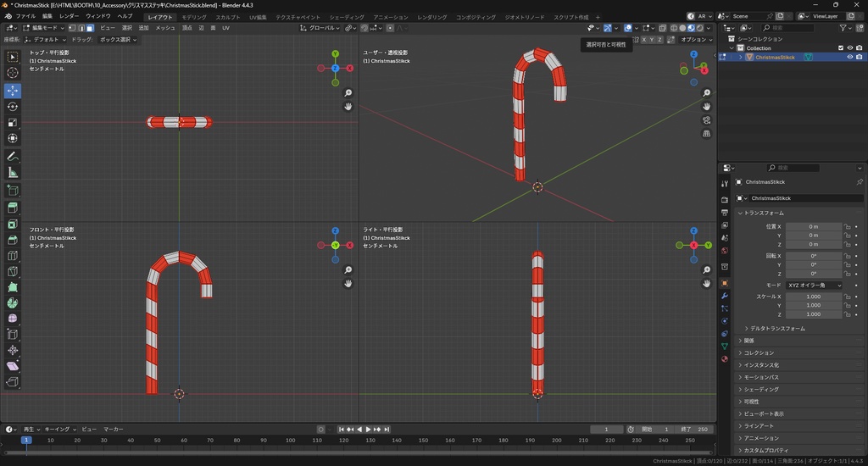Select the Loop Cut tool
868x466 pixels.
coord(12,256)
